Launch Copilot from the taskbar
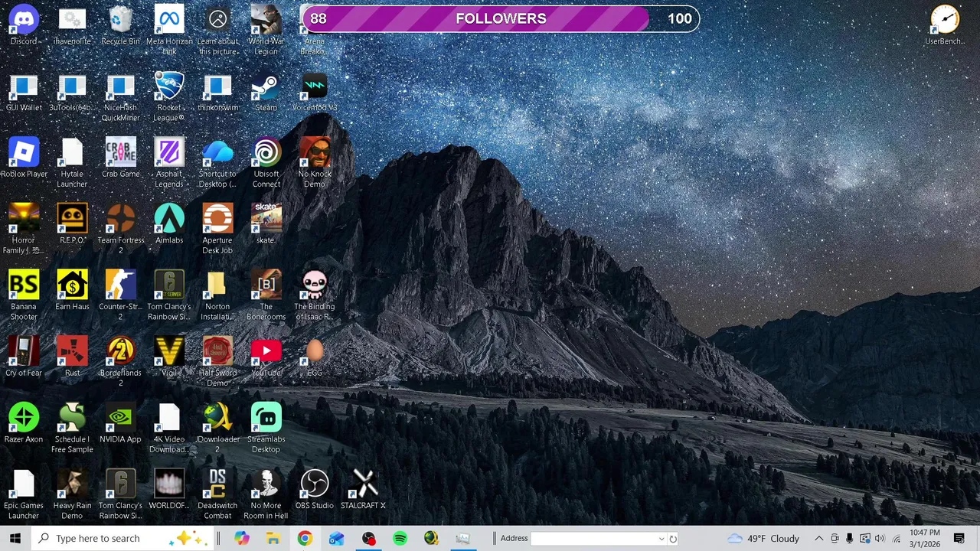Image resolution: width=980 pixels, height=551 pixels. tap(242, 539)
